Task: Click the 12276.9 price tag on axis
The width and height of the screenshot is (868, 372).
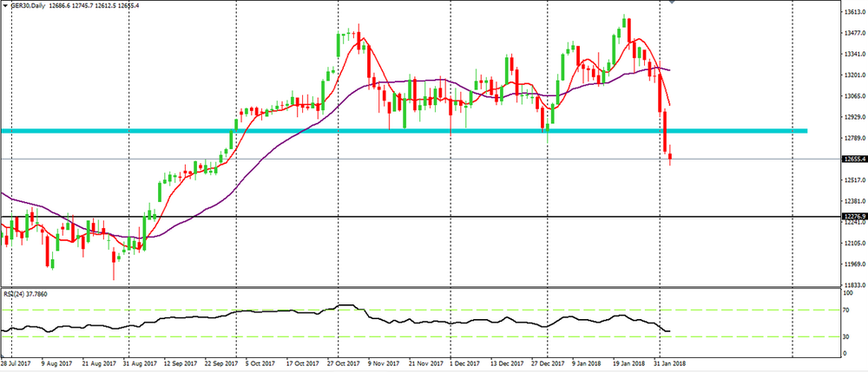Action: [854, 216]
